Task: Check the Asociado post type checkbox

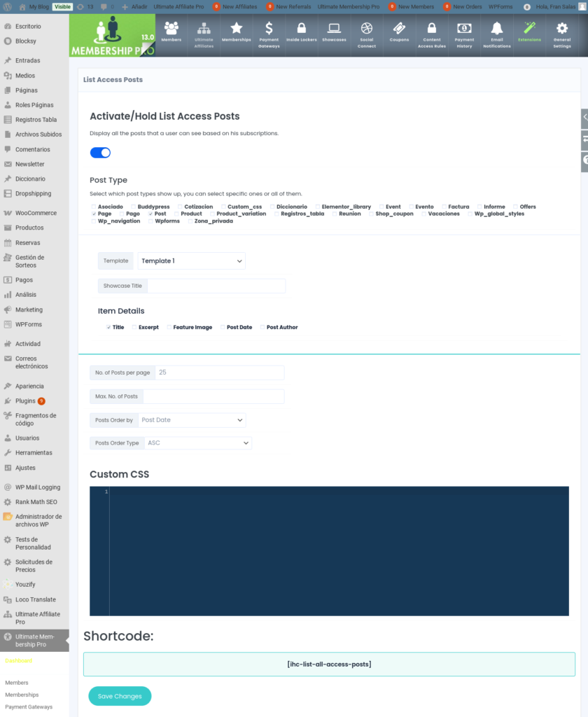Action: (94, 207)
